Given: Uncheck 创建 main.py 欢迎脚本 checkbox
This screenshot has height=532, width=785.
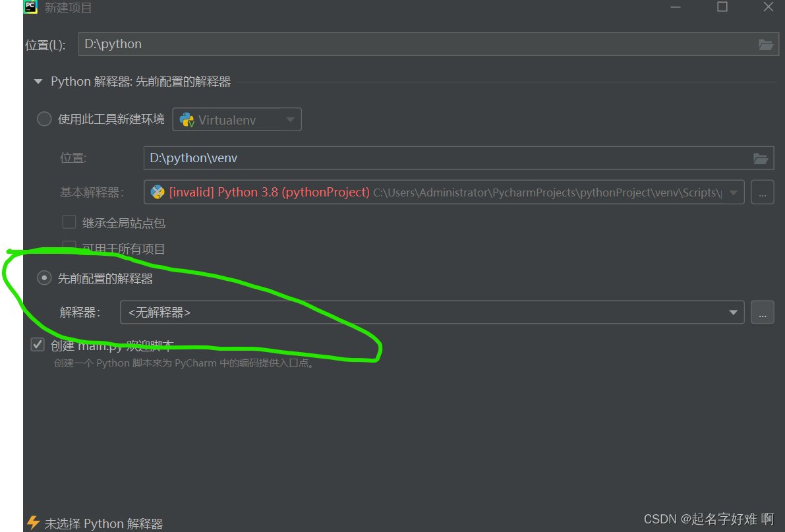Looking at the screenshot, I should point(38,345).
